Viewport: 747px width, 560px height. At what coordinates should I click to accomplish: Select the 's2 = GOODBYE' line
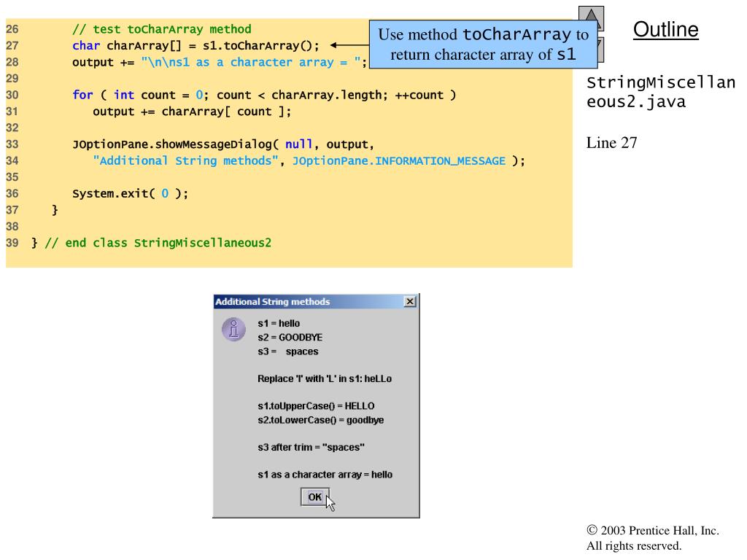coord(290,337)
